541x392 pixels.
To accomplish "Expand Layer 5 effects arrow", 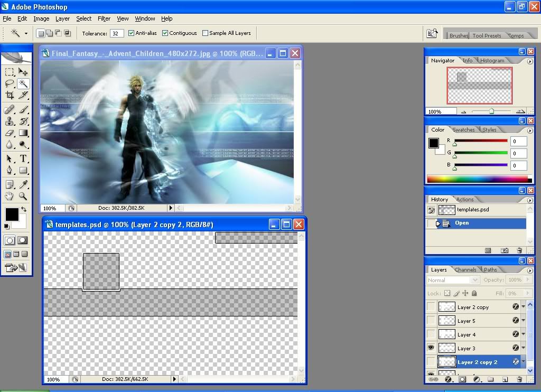I will coord(524,320).
